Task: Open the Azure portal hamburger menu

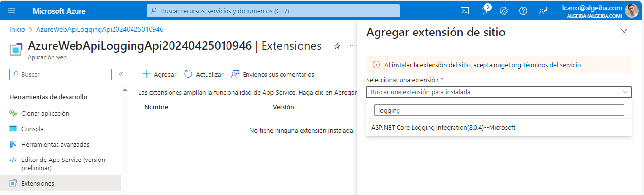Action: (11, 11)
